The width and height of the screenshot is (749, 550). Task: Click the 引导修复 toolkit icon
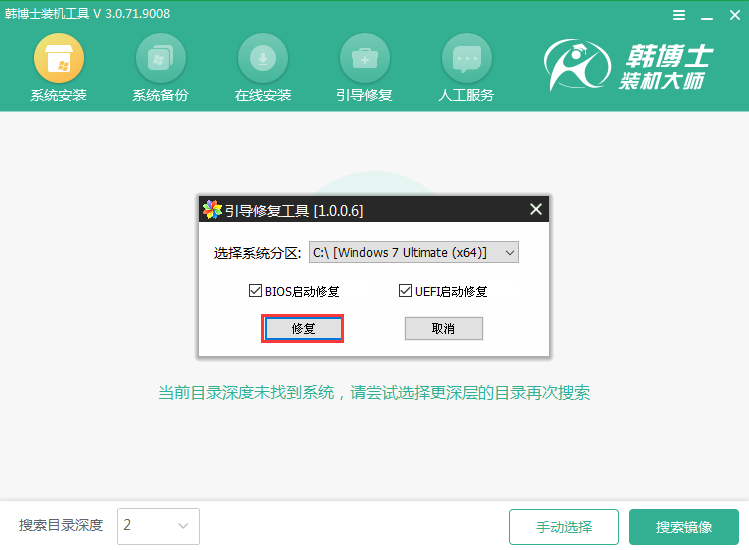click(364, 58)
